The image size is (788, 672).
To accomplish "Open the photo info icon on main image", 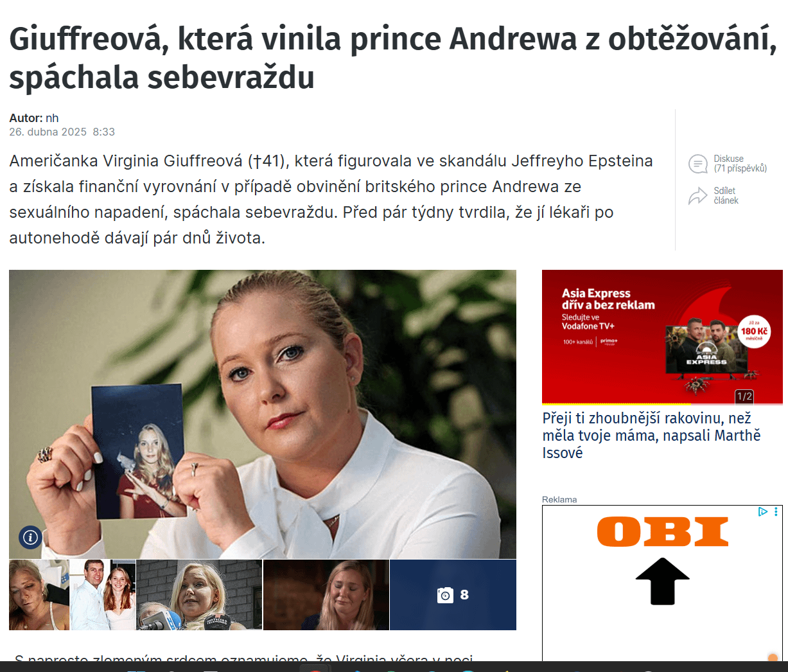I will click(30, 537).
